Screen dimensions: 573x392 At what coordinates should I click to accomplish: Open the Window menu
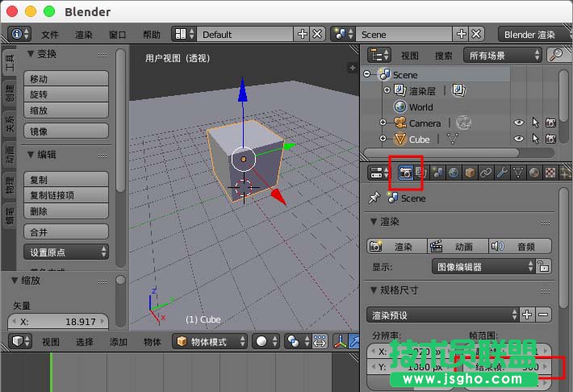click(118, 35)
